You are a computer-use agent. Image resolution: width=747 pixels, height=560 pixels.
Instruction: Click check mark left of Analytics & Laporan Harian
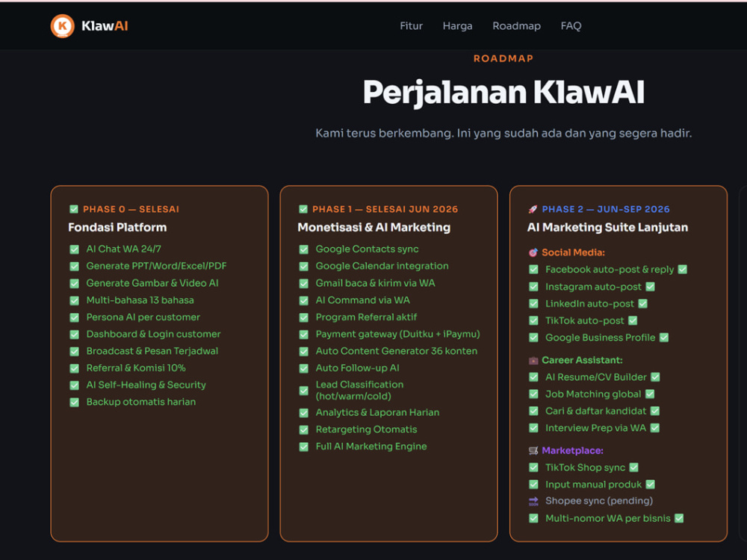pos(303,413)
